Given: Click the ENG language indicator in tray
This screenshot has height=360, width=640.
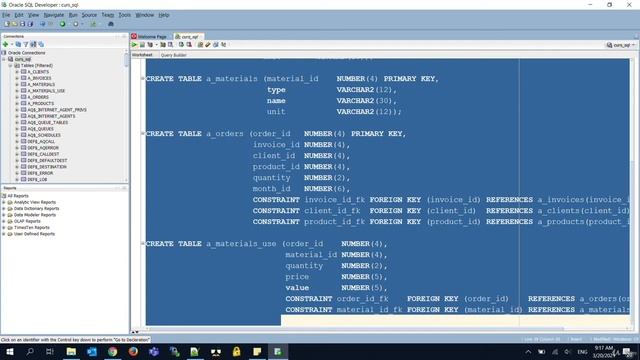Looking at the screenshot, I should [582, 351].
